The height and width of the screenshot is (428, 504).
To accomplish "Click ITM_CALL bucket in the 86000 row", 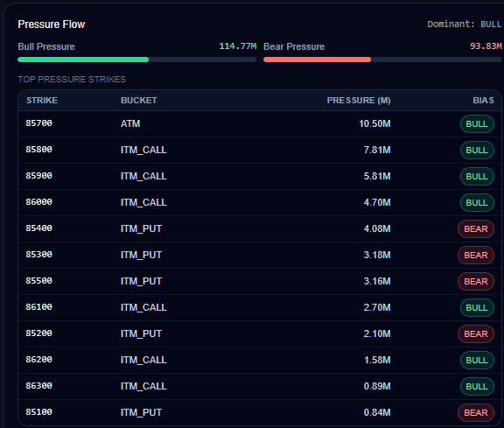I will click(x=143, y=202).
